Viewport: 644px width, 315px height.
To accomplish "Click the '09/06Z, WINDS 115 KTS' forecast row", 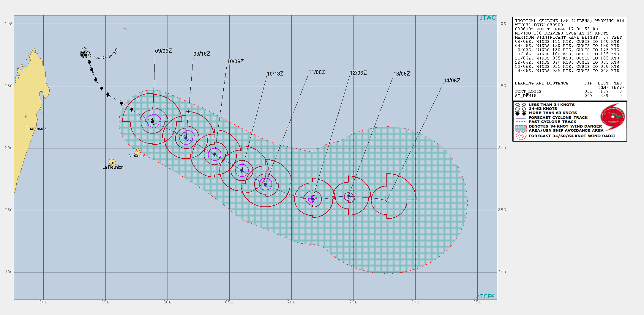I will click(x=567, y=42).
